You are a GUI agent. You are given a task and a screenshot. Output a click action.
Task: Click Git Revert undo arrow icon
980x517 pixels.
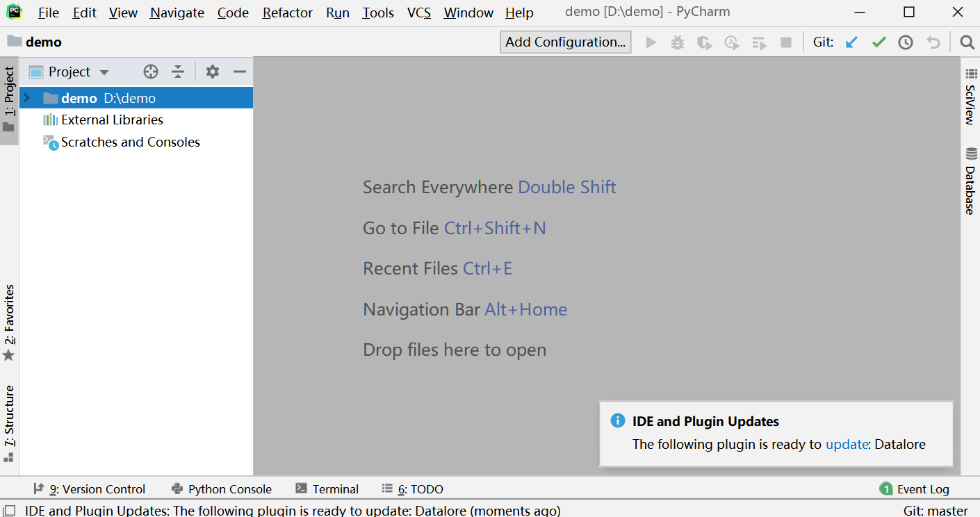pos(933,42)
